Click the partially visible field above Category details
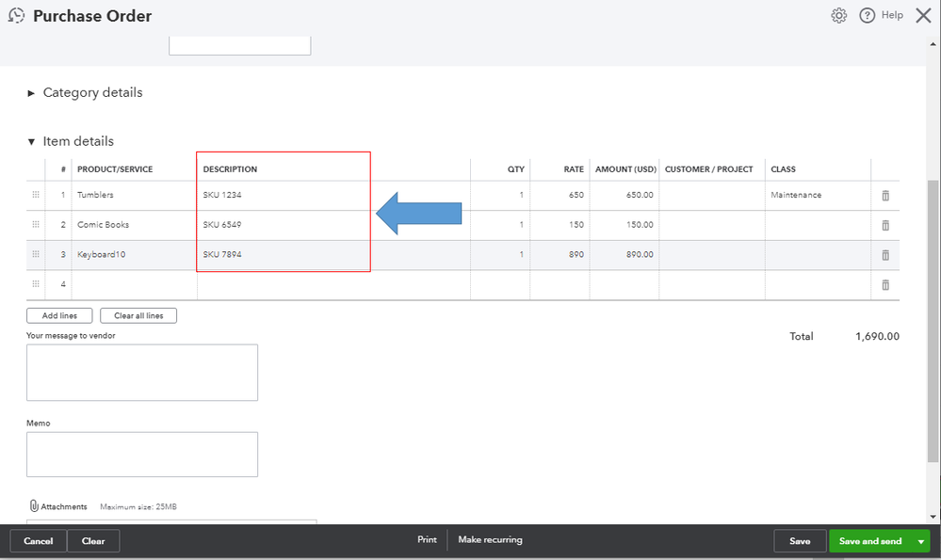This screenshot has width=941, height=560. 239,45
